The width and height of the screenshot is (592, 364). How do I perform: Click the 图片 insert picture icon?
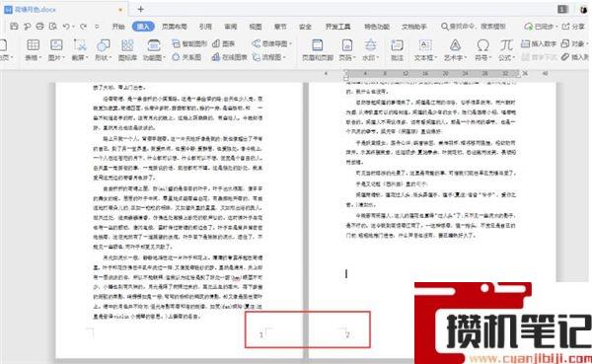point(56,45)
